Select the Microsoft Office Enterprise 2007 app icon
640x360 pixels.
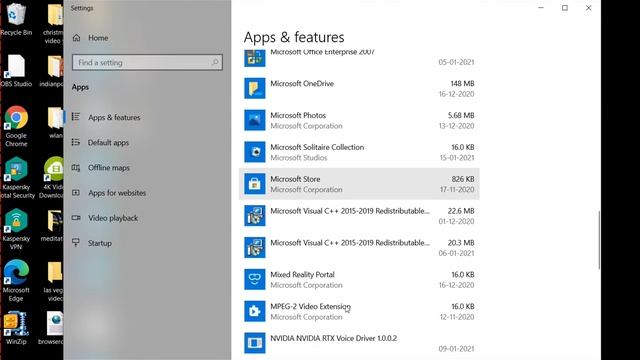(x=255, y=58)
